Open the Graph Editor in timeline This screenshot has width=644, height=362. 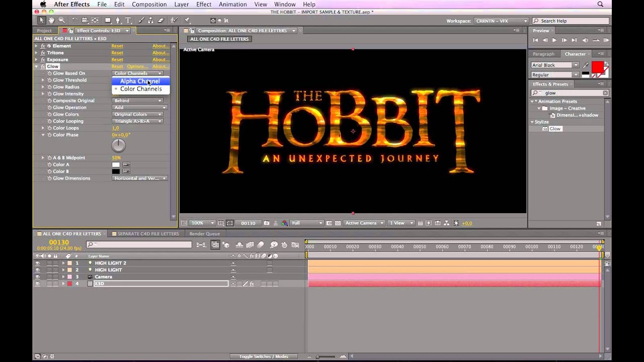coord(295,245)
